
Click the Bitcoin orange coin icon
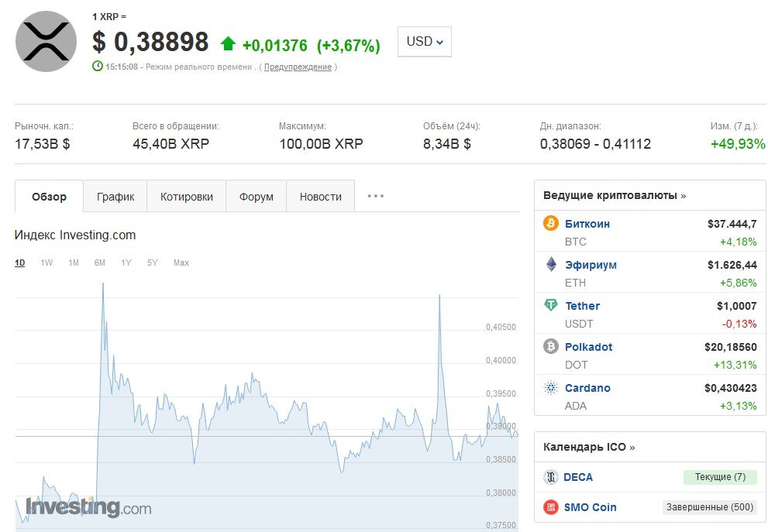point(551,223)
